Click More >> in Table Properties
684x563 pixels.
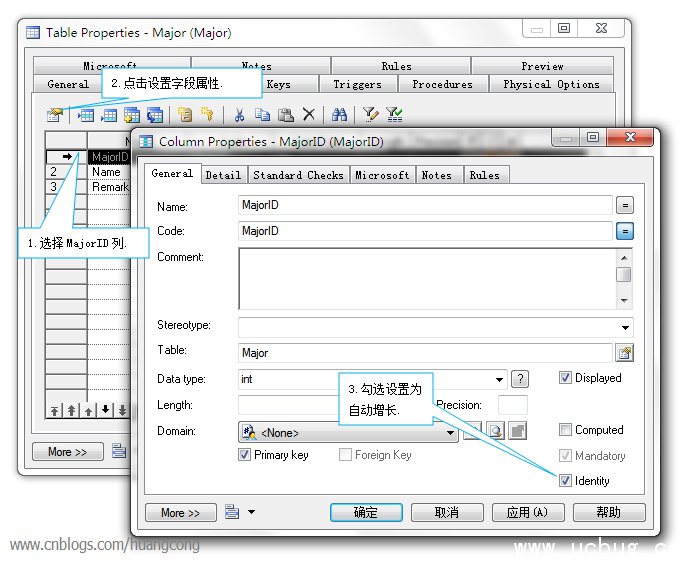(68, 451)
